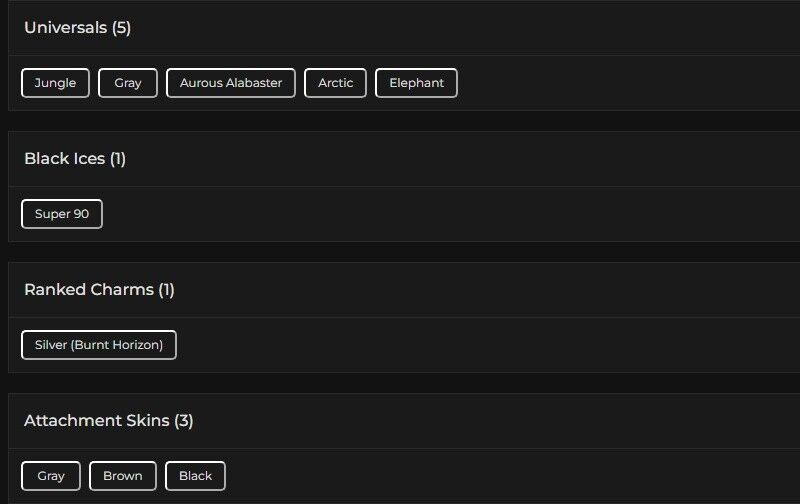Click the (1) count beside Ranked Charms

(x=166, y=290)
